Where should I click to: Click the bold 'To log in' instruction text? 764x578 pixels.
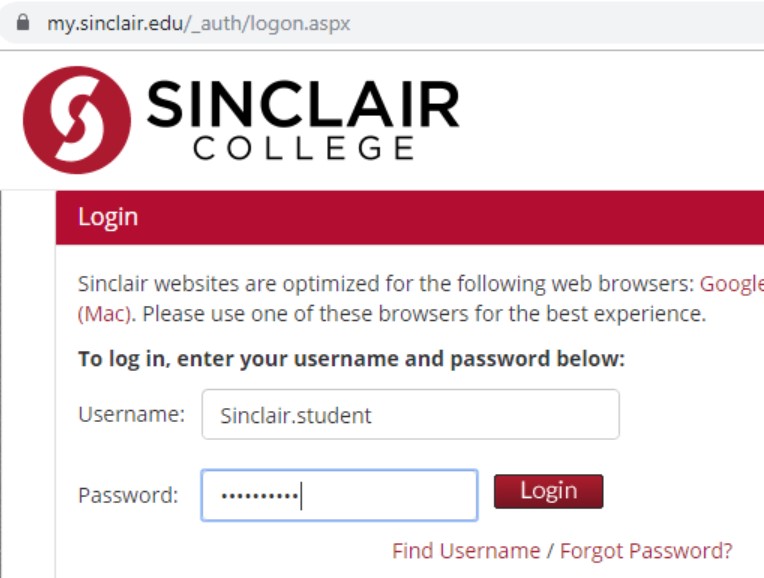point(351,359)
